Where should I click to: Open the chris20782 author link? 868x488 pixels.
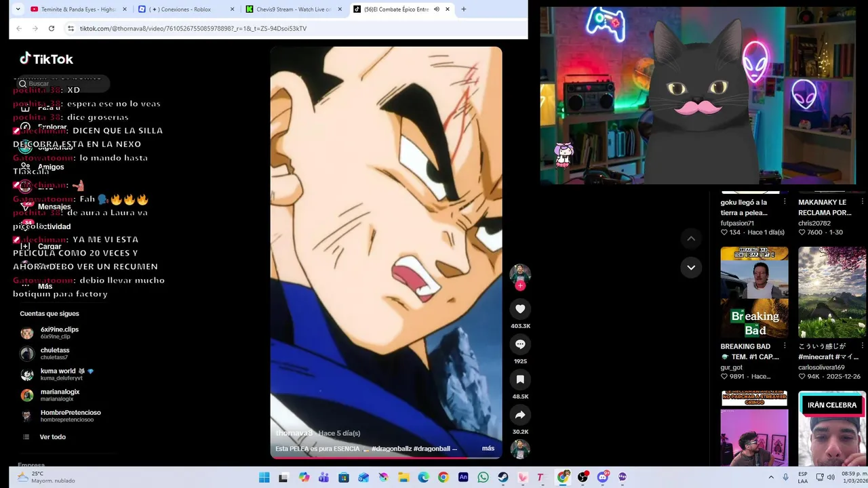tap(814, 223)
